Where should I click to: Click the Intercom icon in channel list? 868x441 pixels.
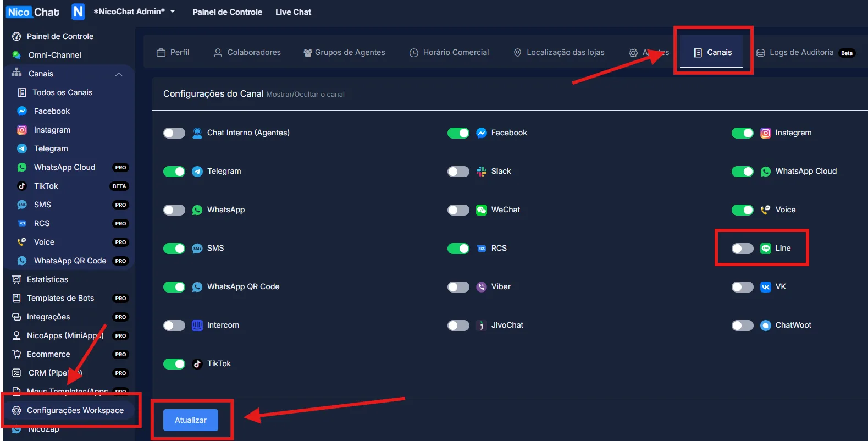click(197, 325)
